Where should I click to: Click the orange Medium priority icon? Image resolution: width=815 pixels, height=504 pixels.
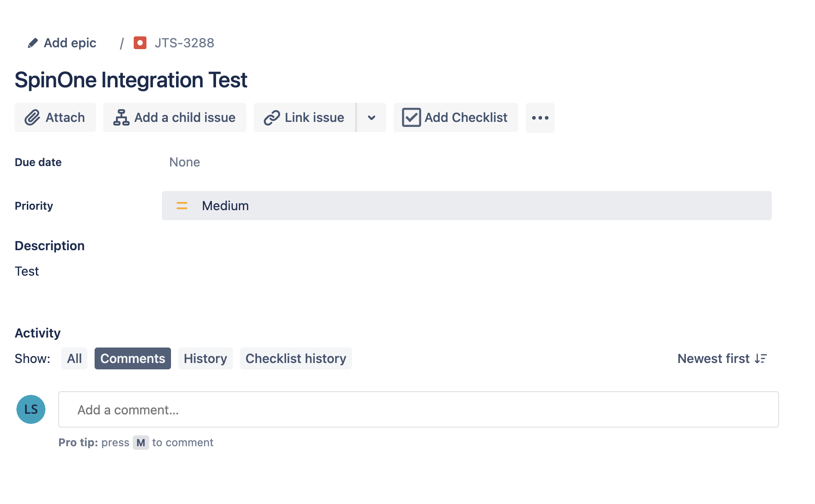182,206
